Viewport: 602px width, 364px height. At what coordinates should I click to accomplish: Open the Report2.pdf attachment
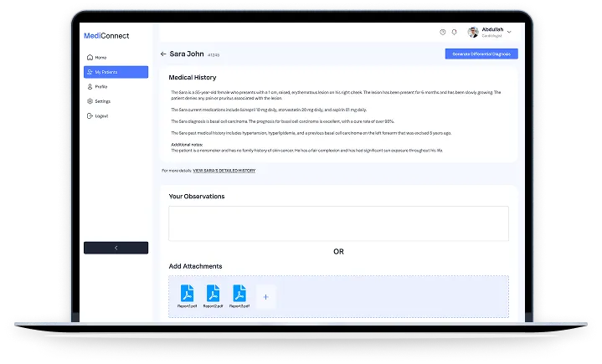pos(213,296)
